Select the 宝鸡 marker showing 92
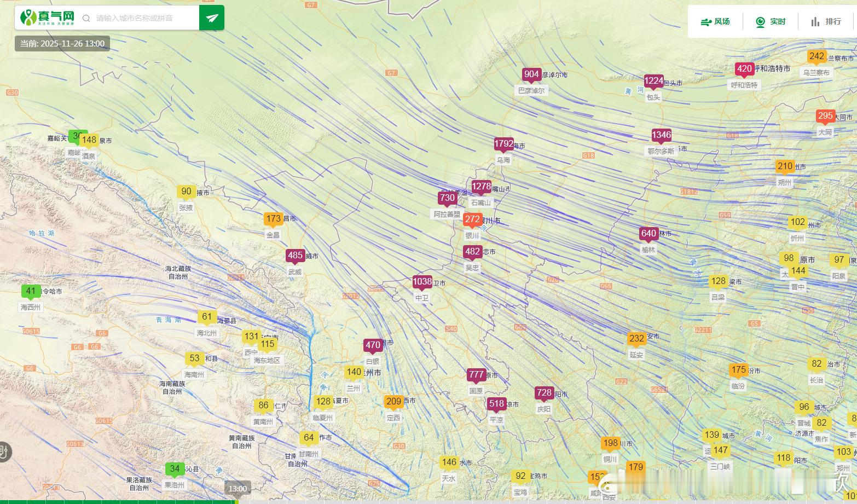Viewport: 857px width, 504px height. click(520, 477)
